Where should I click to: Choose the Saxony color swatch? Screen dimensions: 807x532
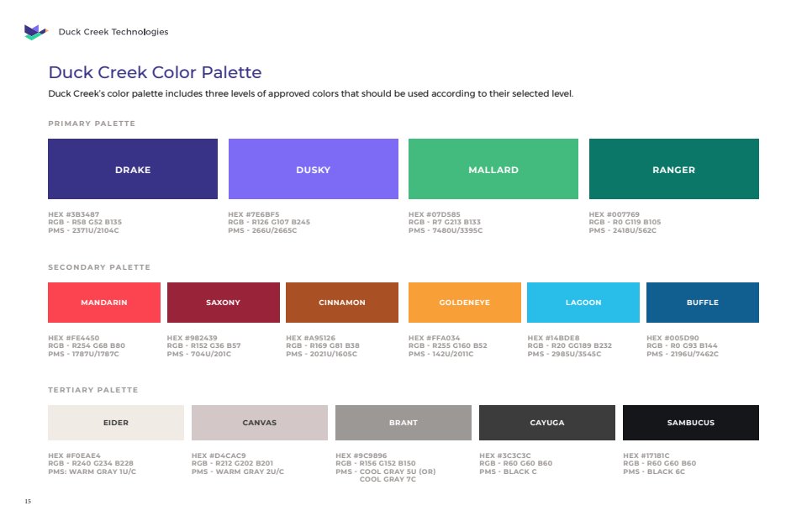224,303
